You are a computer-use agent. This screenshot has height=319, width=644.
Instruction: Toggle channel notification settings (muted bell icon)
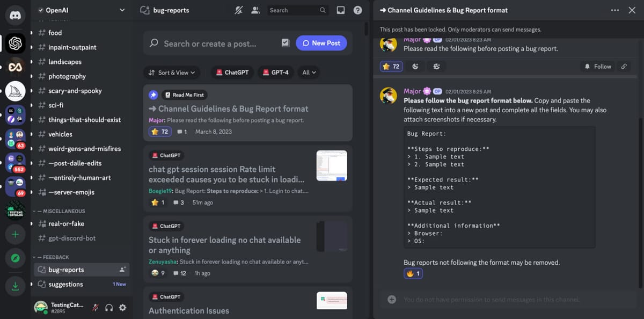tap(238, 10)
